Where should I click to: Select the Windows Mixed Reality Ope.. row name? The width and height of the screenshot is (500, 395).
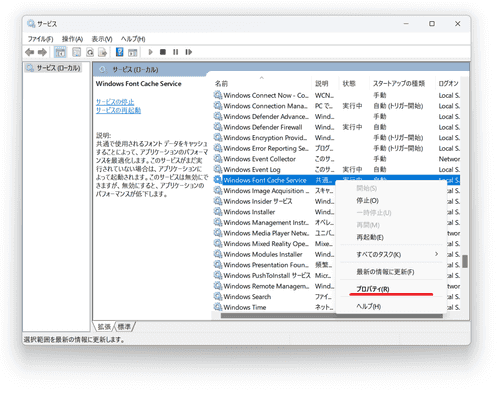click(x=266, y=244)
